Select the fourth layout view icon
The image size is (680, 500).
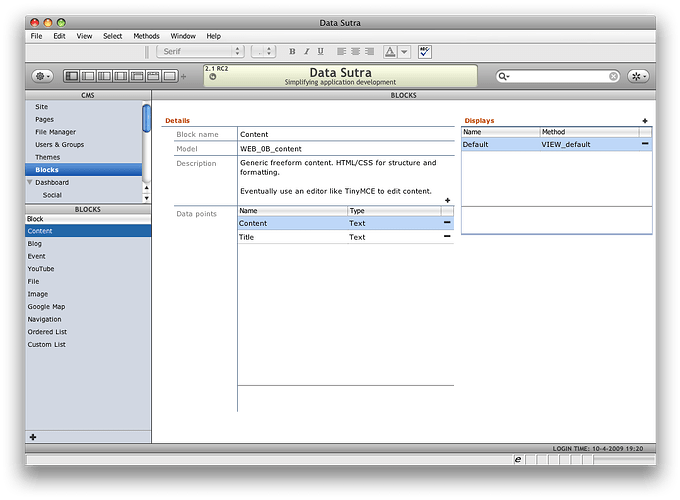pyautogui.click(x=121, y=76)
